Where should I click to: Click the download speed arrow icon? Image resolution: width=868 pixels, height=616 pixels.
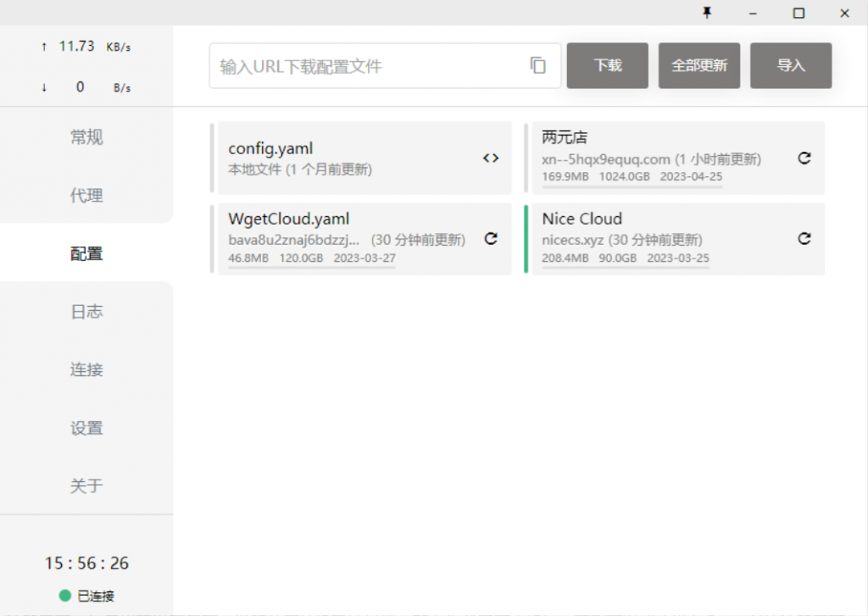point(44,87)
